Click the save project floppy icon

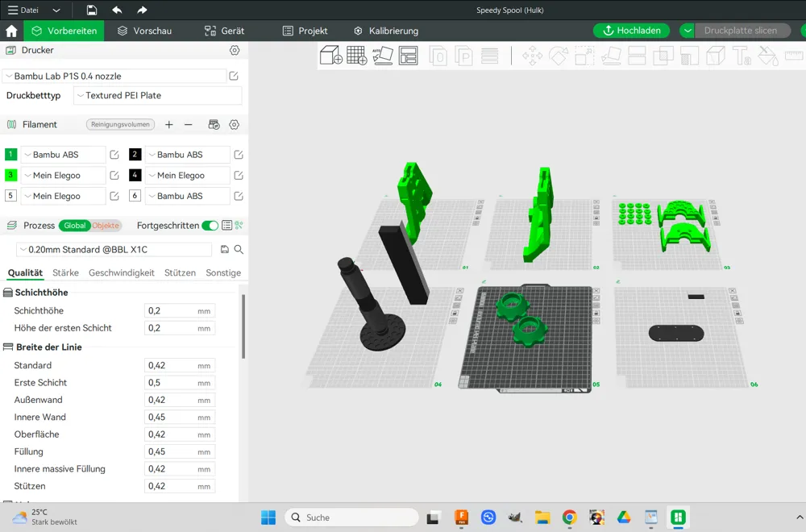tap(92, 10)
